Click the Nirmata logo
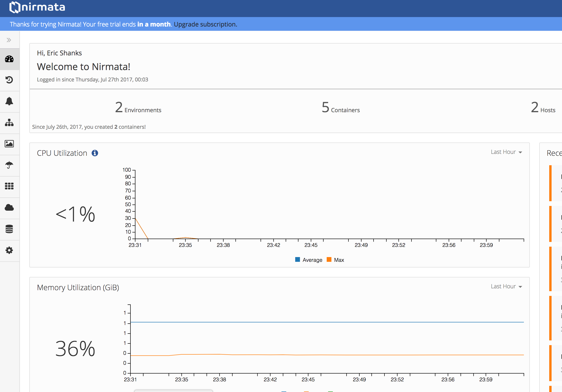The image size is (562, 392). (37, 7)
